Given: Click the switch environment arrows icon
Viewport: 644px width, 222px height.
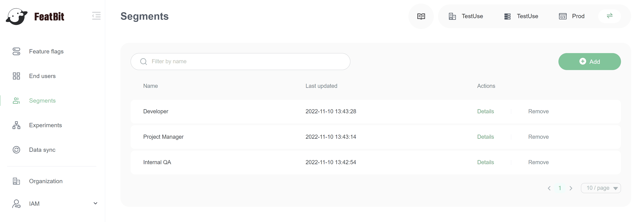Looking at the screenshot, I should 609,16.
